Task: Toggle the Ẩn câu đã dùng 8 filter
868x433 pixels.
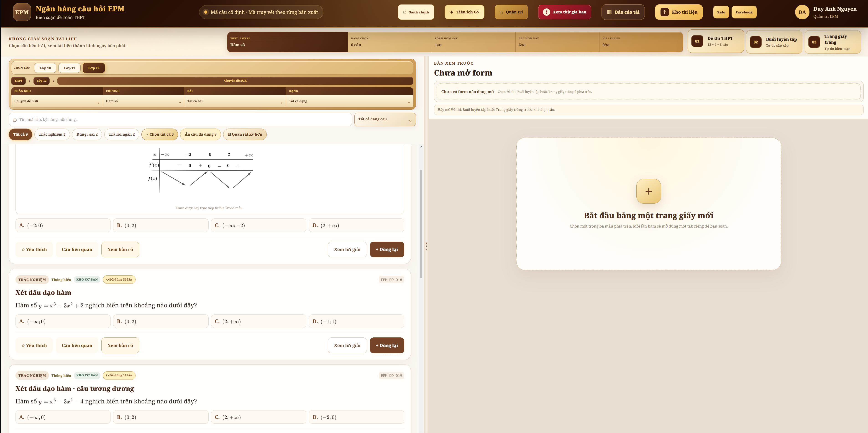Action: pos(200,134)
